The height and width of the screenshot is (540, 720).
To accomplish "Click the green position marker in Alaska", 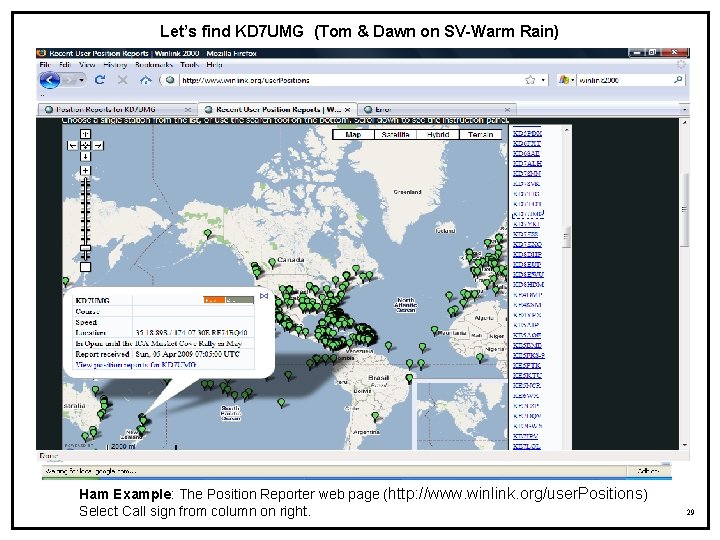I will point(208,234).
